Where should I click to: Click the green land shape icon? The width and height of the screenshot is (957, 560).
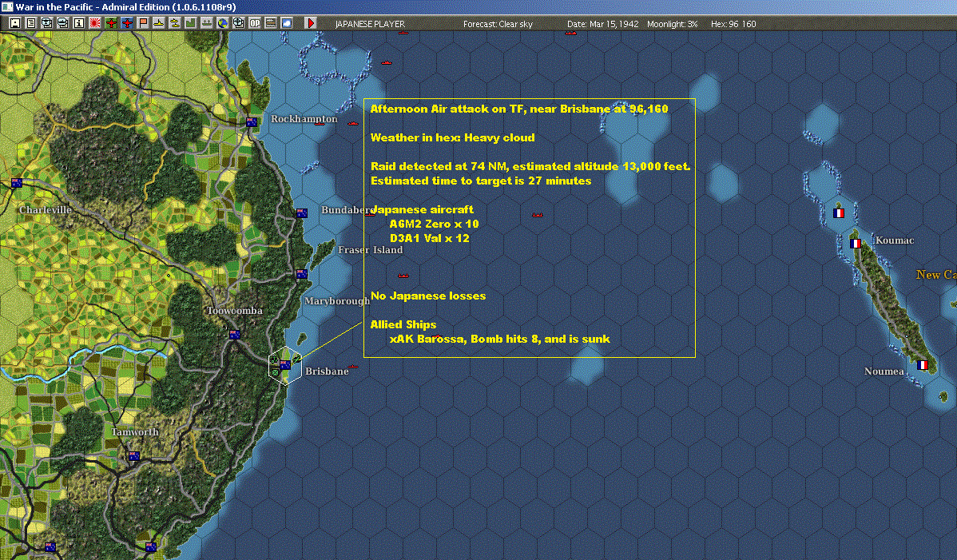[x=190, y=23]
